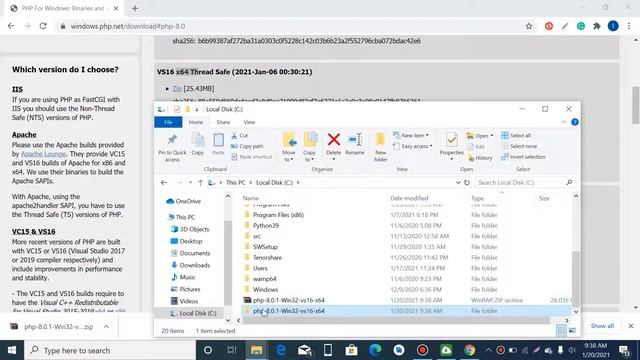Open New item dropdown in ribbon
This screenshot has height=360, width=640.
coord(411,136)
